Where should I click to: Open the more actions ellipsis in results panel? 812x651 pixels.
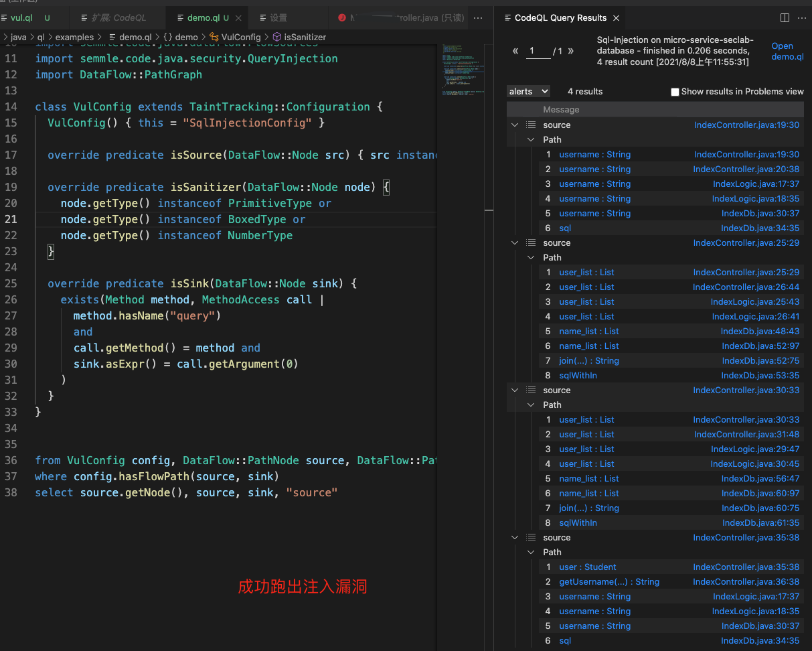coord(801,18)
